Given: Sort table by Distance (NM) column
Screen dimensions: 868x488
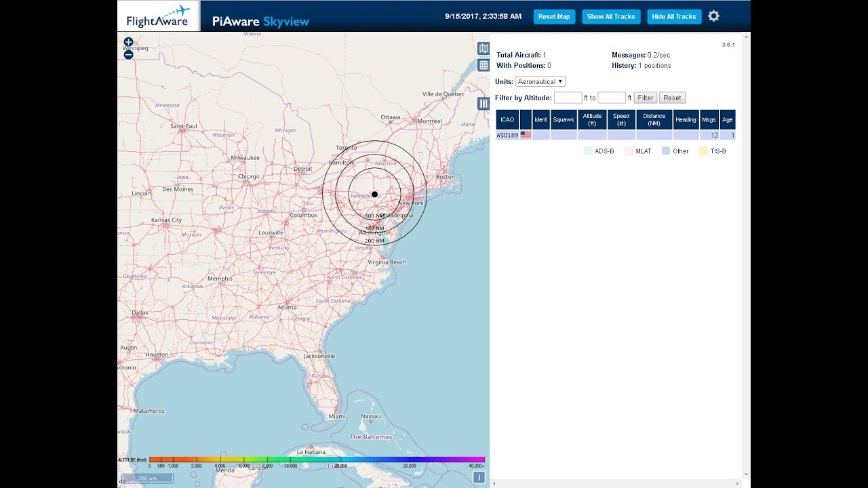Looking at the screenshot, I should 654,119.
